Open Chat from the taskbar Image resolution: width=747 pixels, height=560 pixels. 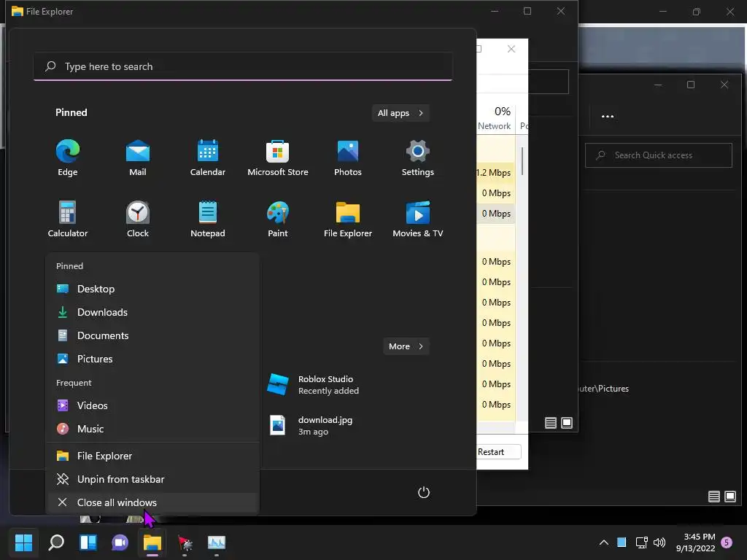point(120,542)
